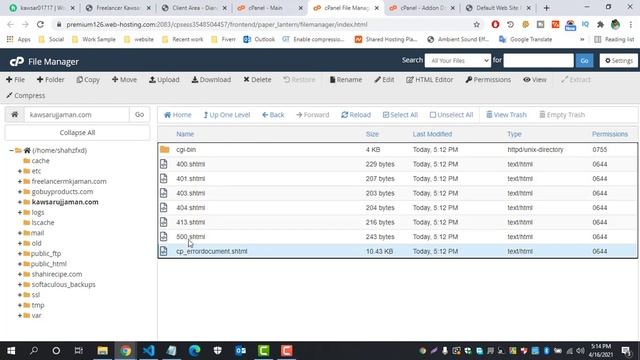Bookmark page with star icon
This screenshot has height=360, width=640.
(x=476, y=24)
